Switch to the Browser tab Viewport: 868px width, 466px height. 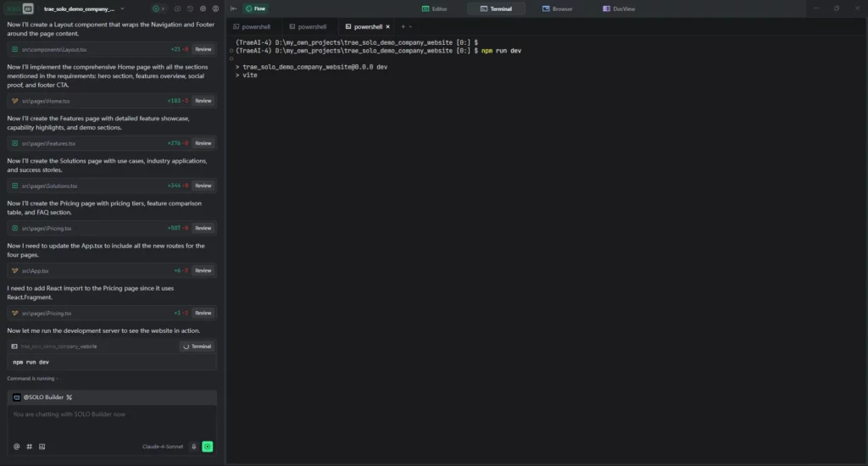[x=558, y=8]
